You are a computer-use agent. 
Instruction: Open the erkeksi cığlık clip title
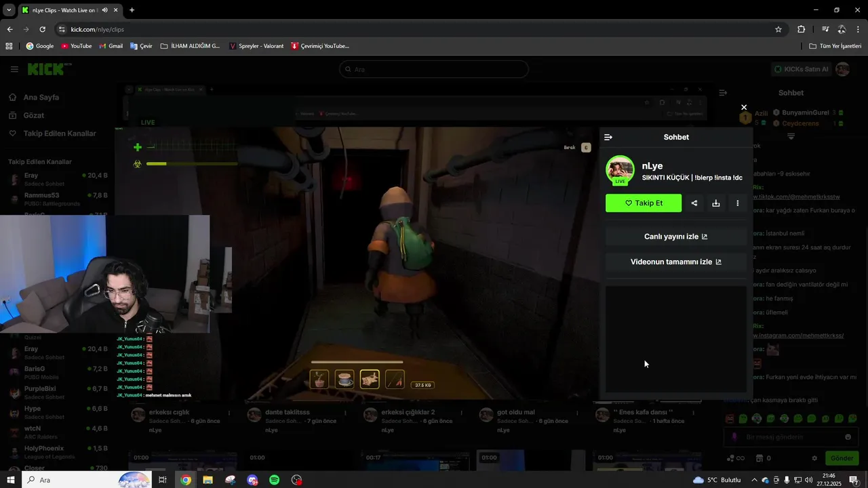tap(169, 412)
